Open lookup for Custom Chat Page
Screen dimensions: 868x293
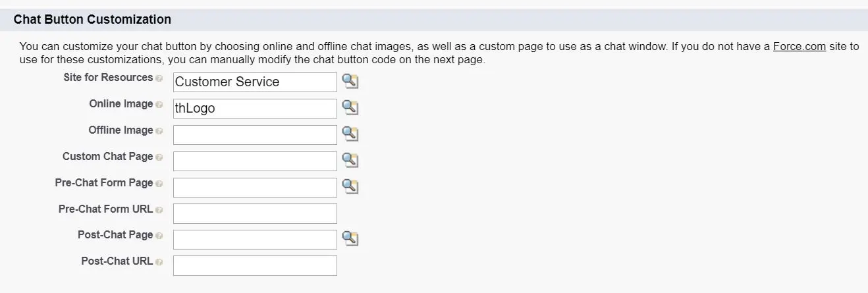pyautogui.click(x=350, y=161)
